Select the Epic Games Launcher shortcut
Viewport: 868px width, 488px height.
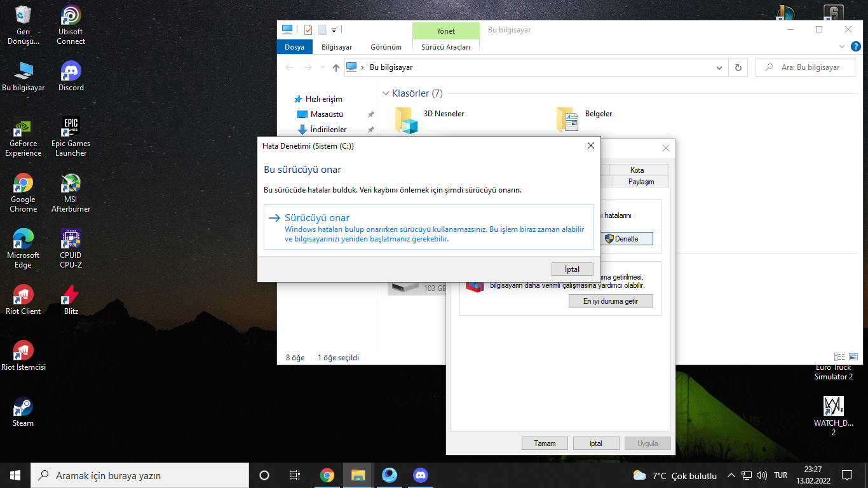coord(71,137)
